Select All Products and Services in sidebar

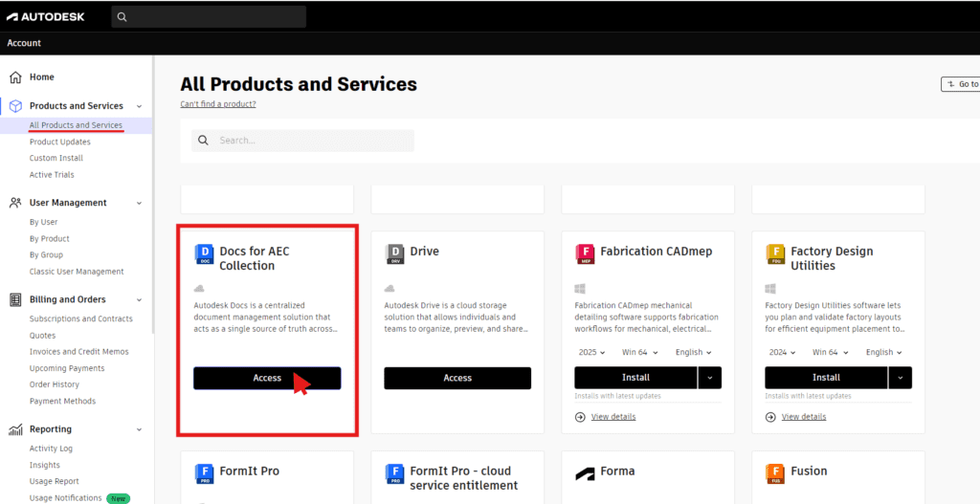coord(77,125)
